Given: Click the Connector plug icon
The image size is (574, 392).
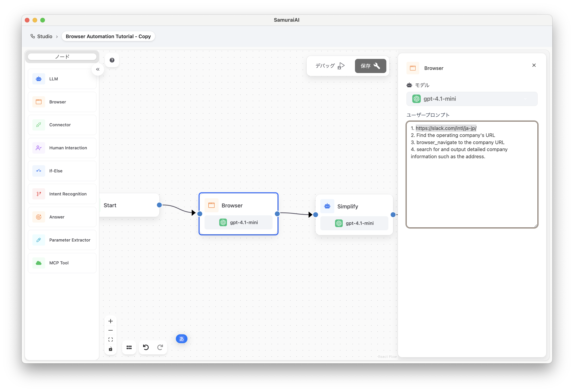Looking at the screenshot, I should [39, 125].
